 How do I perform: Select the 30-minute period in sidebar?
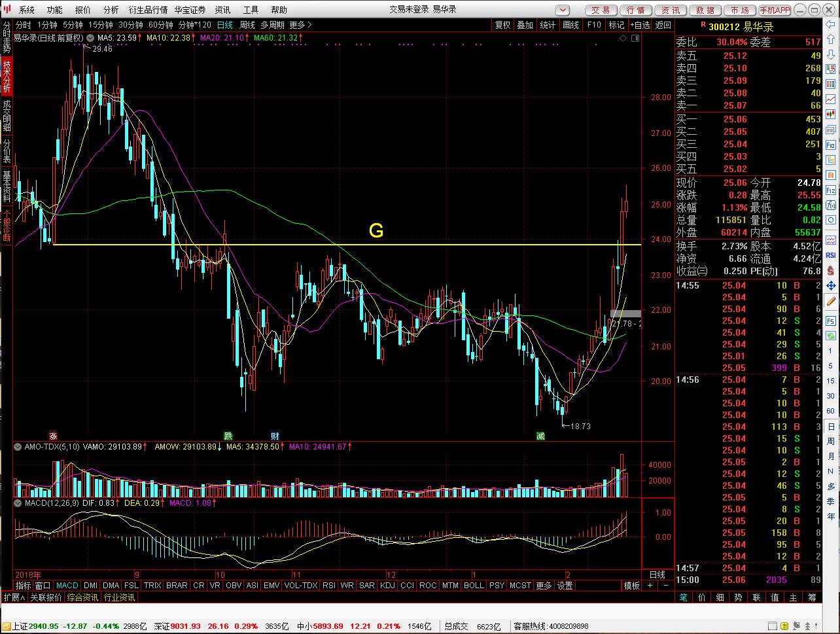pyautogui.click(x=831, y=396)
